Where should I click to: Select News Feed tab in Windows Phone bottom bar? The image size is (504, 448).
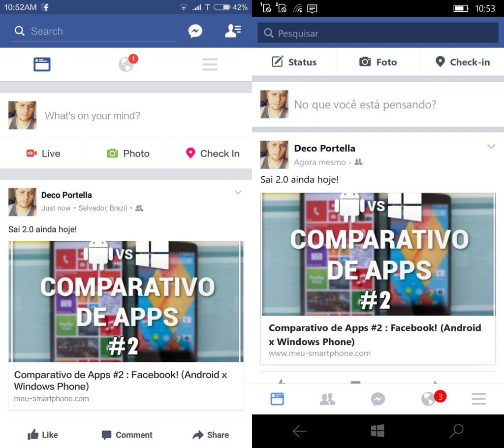[277, 399]
